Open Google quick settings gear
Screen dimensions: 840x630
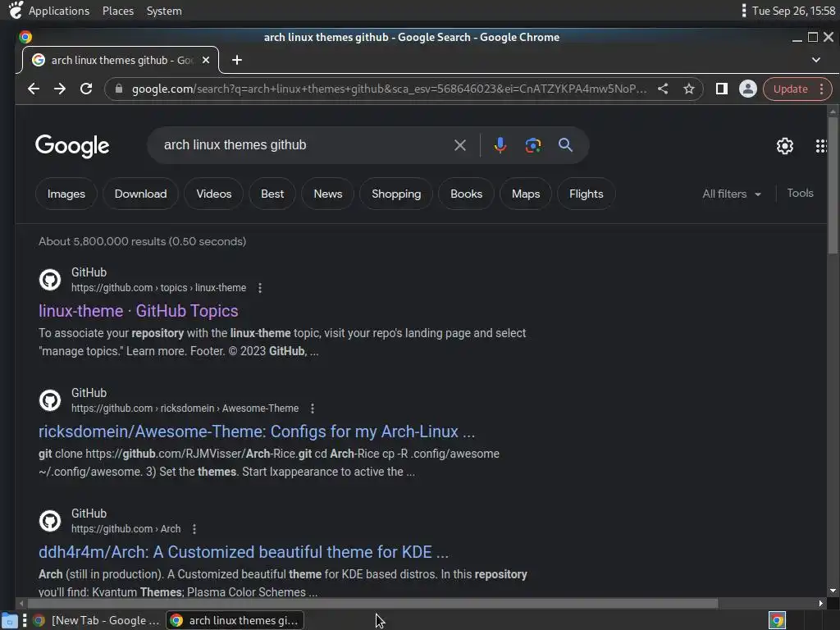pyautogui.click(x=785, y=146)
